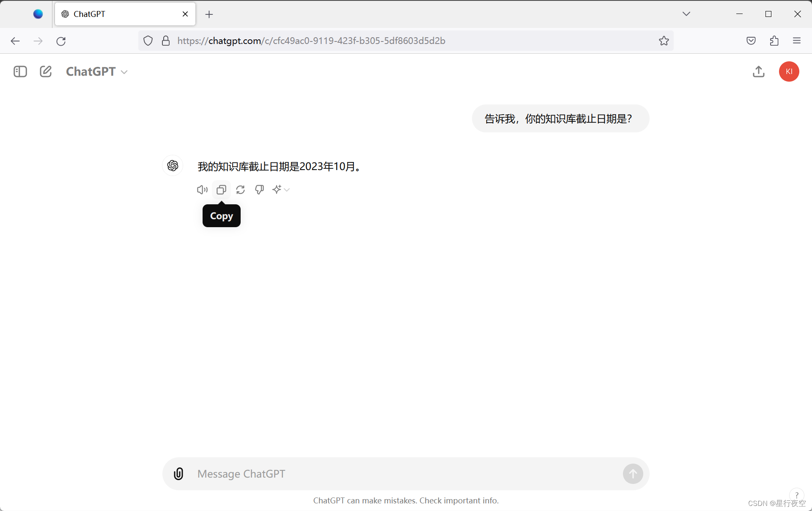Image resolution: width=812 pixels, height=511 pixels.
Task: Open the KI user profile avatar
Action: [789, 71]
